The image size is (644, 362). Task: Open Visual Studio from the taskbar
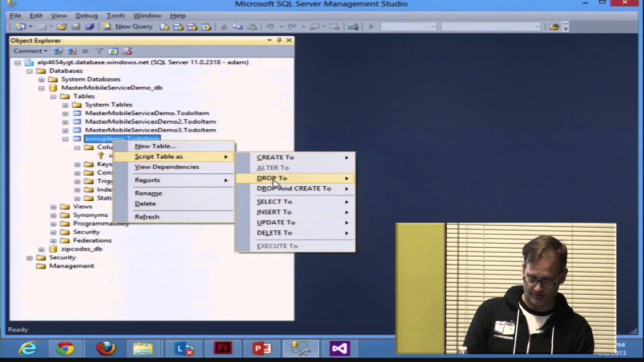tap(339, 349)
